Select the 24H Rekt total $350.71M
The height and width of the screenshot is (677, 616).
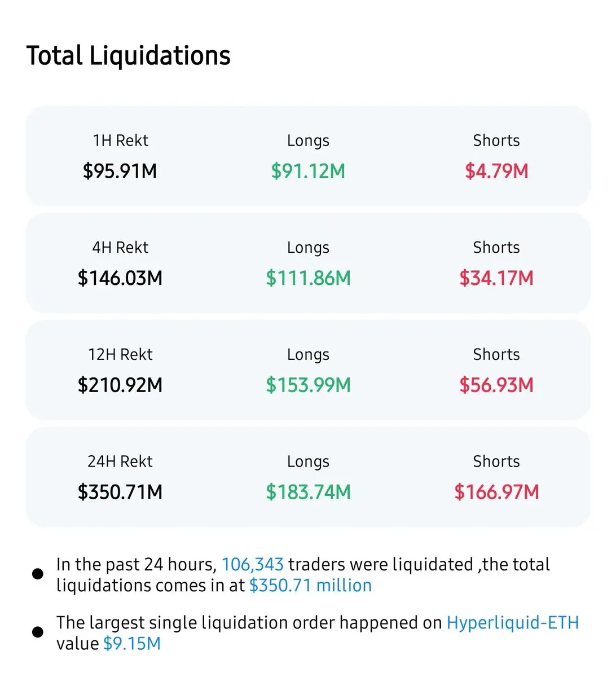coord(120,492)
